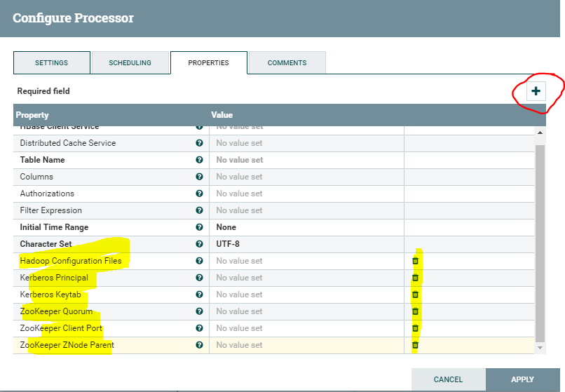Select the ZooKeeper Client Port property name

(61, 328)
